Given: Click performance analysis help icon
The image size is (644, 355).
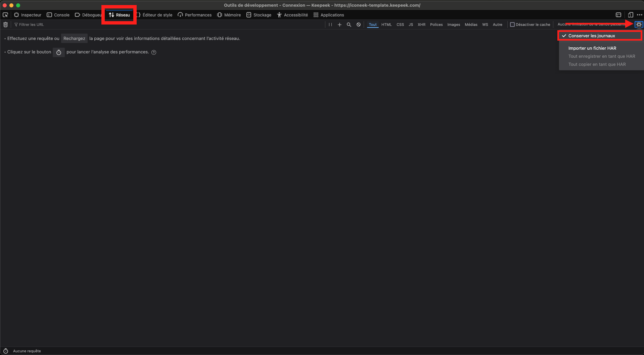Looking at the screenshot, I should point(154,52).
